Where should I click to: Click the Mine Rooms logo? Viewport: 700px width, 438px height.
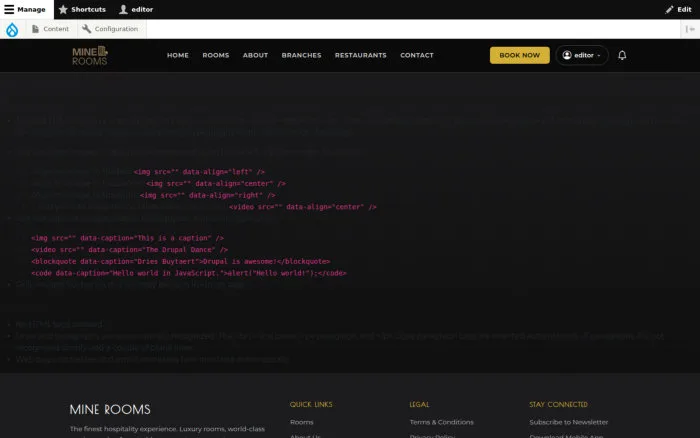pyautogui.click(x=90, y=56)
